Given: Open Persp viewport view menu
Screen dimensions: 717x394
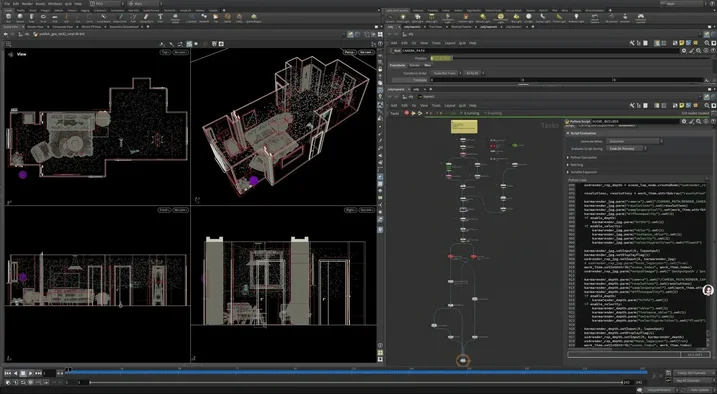Looking at the screenshot, I should [x=350, y=53].
